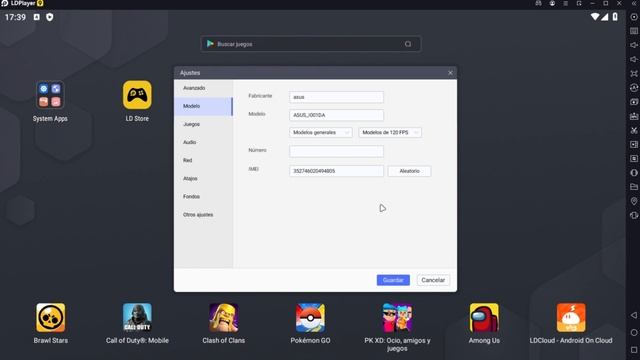Expand the Modelos de 120 FPS dropdown
This screenshot has width=640, height=360.
point(390,133)
